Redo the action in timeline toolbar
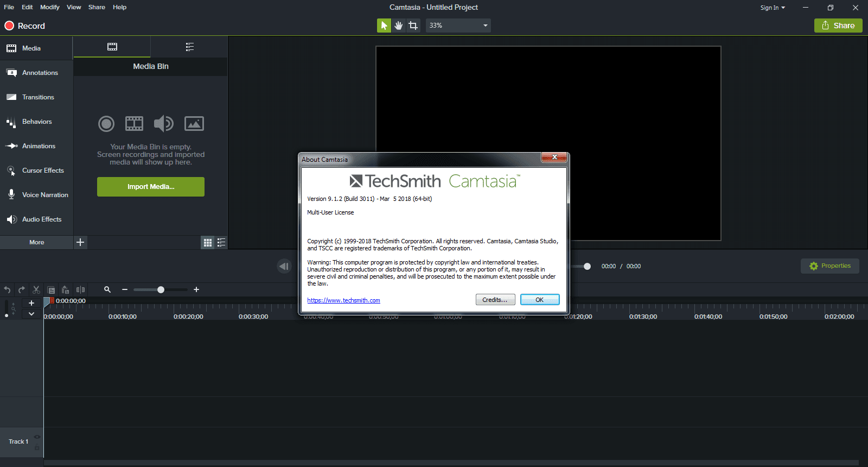The height and width of the screenshot is (467, 868). click(22, 290)
